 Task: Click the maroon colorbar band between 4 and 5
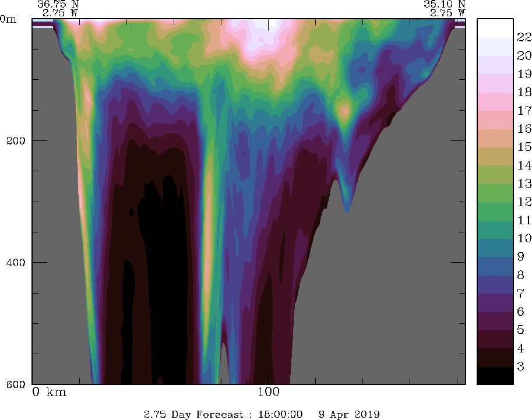[495, 340]
